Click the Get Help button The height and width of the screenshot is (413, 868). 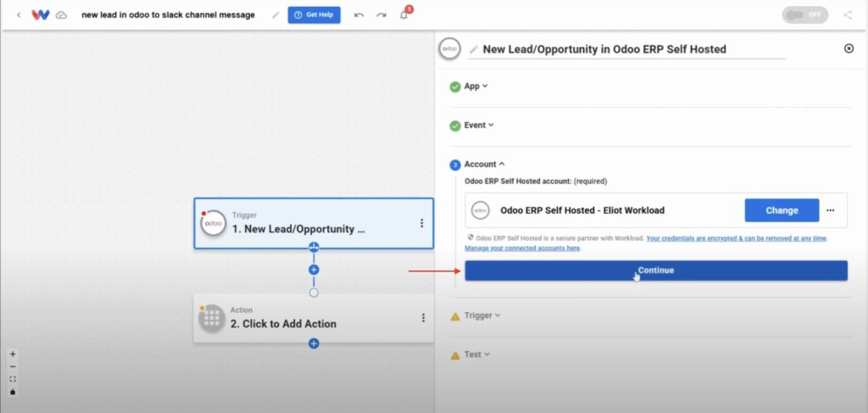[314, 15]
